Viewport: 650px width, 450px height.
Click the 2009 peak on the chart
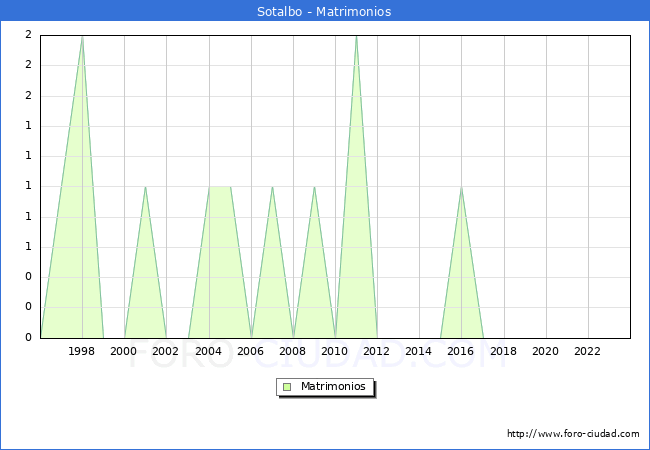[x=314, y=187]
